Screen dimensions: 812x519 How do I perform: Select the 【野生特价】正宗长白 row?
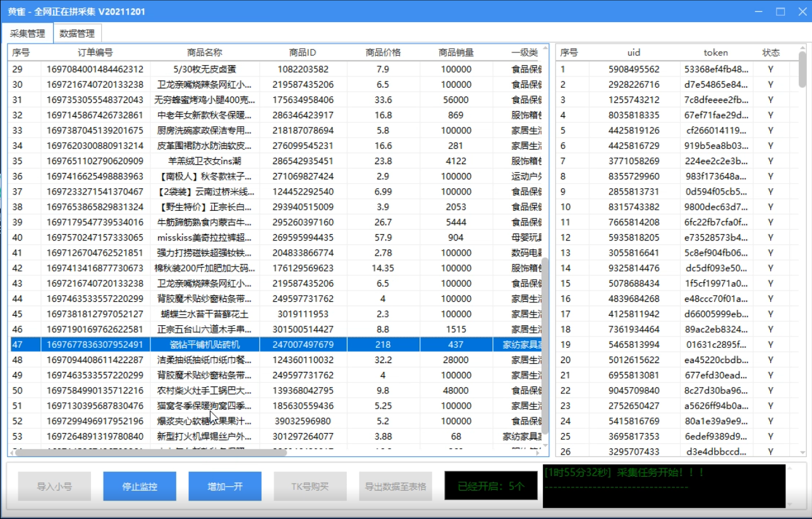276,207
